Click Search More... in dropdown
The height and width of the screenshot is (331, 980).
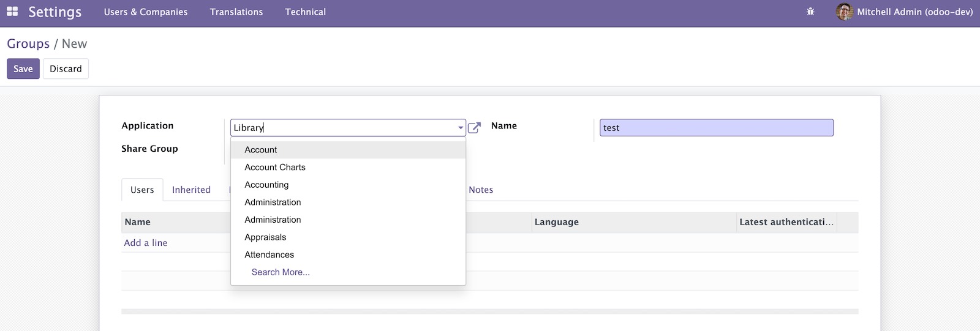[281, 272]
